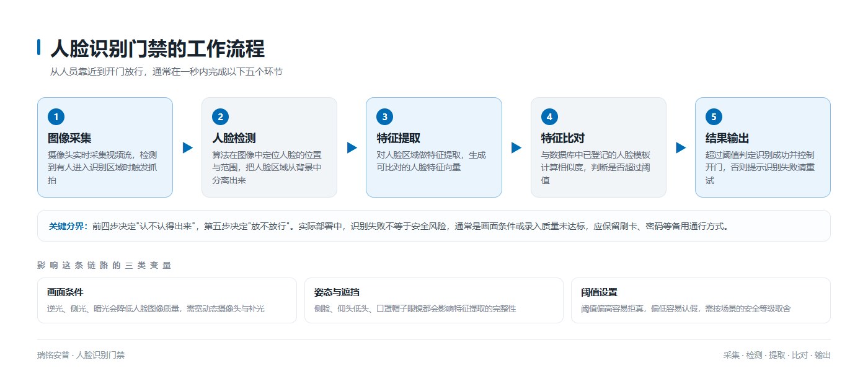The width and height of the screenshot is (868, 376).
Task: Click the number 4 badge above 特征比对
Action: (x=550, y=116)
